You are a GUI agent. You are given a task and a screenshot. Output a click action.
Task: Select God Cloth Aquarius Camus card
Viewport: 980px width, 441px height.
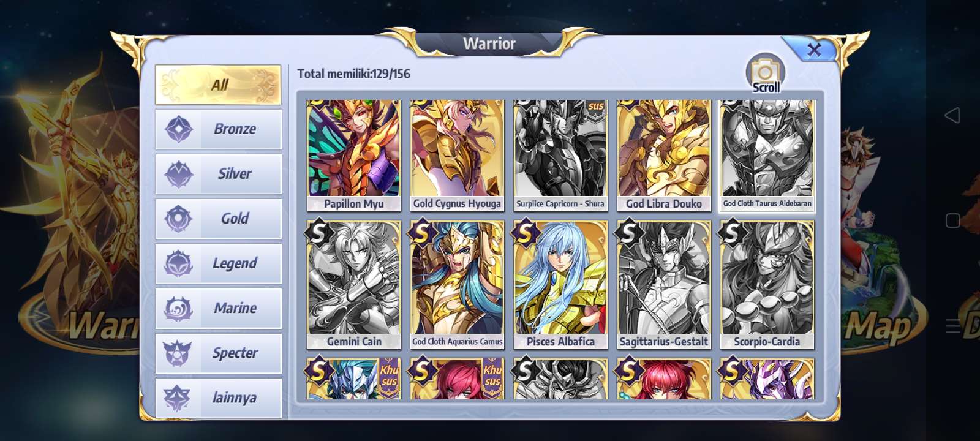click(x=457, y=285)
